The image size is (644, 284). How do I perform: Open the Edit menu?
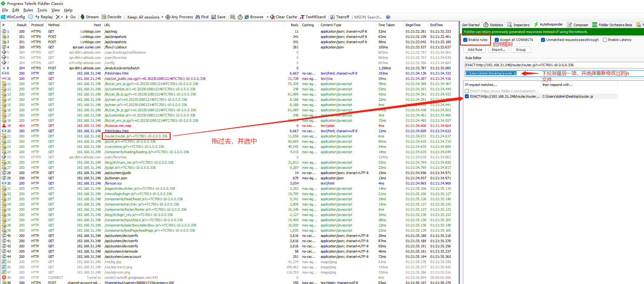16,10
